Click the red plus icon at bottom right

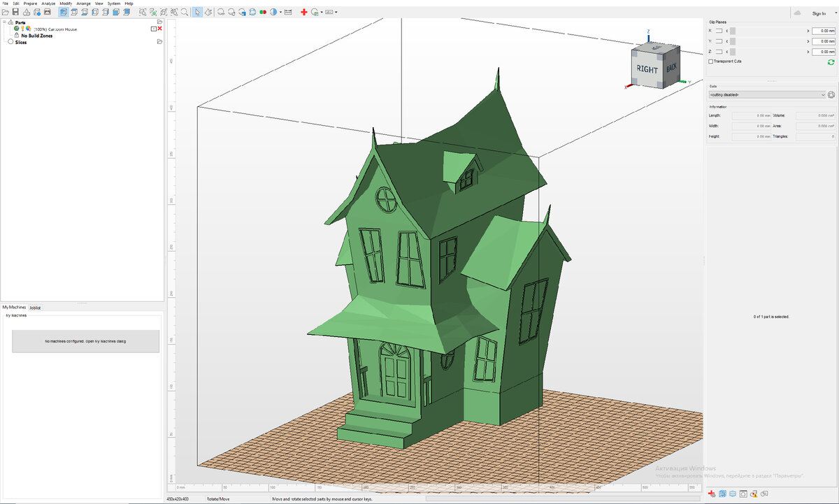pyautogui.click(x=712, y=494)
